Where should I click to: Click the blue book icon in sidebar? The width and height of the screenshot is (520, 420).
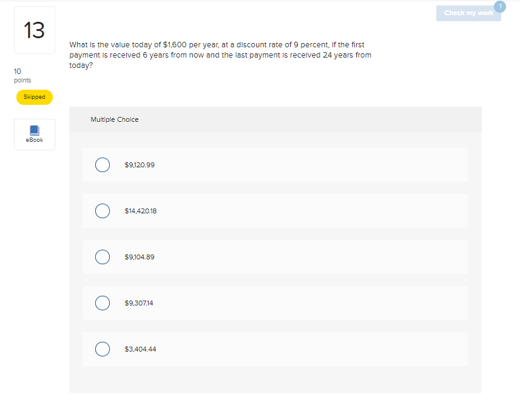click(x=34, y=130)
